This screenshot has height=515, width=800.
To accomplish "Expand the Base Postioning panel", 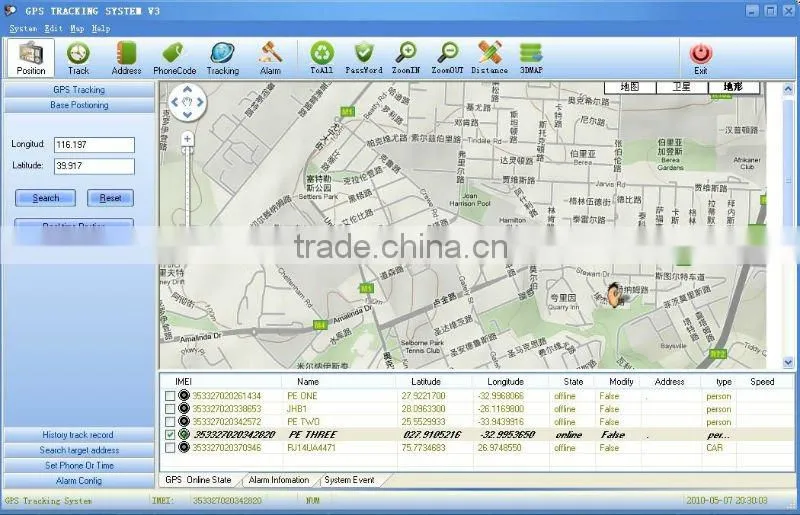I will point(79,105).
